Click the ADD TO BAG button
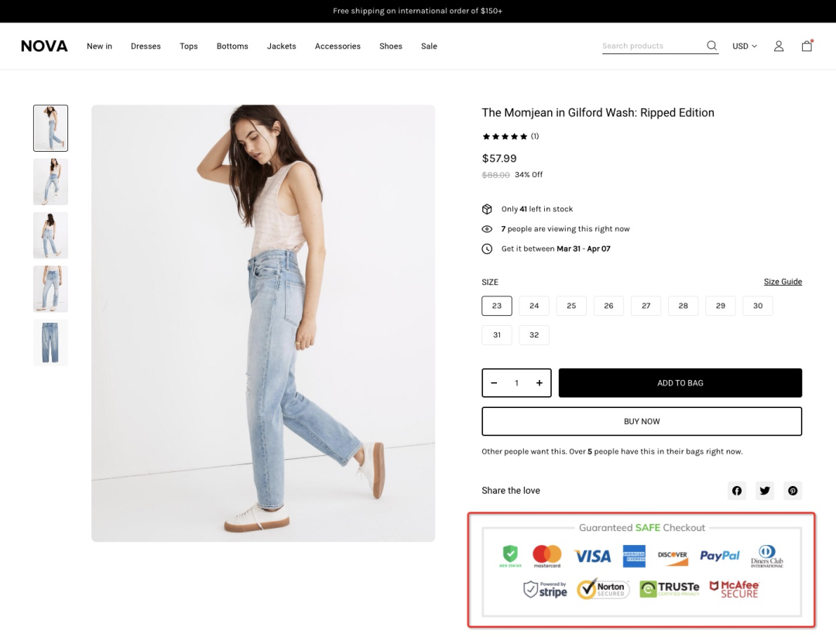 click(680, 382)
